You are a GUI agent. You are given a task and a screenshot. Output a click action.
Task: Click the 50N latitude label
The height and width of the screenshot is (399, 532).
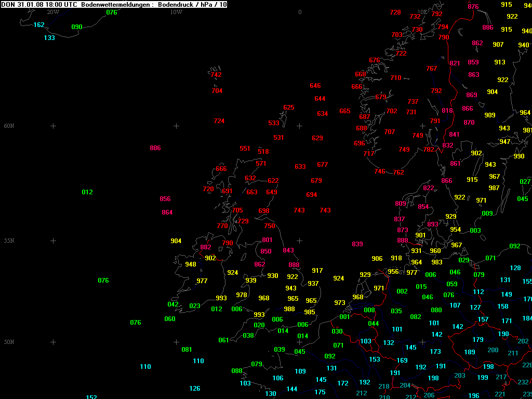(x=9, y=342)
